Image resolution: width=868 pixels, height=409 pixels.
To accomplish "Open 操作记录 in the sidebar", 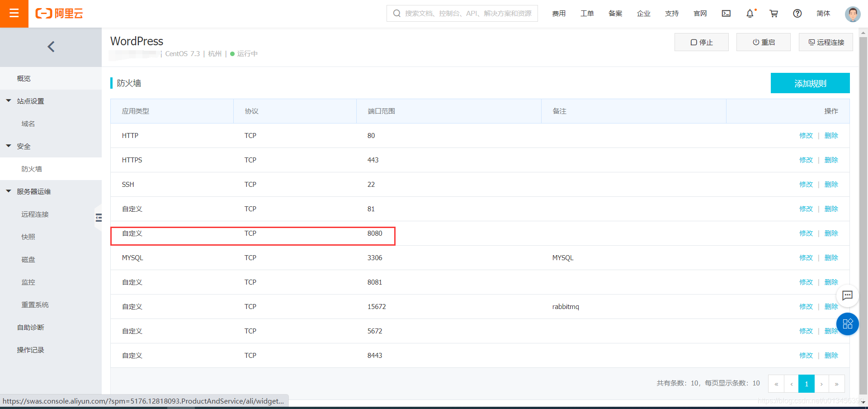I will tap(51, 350).
